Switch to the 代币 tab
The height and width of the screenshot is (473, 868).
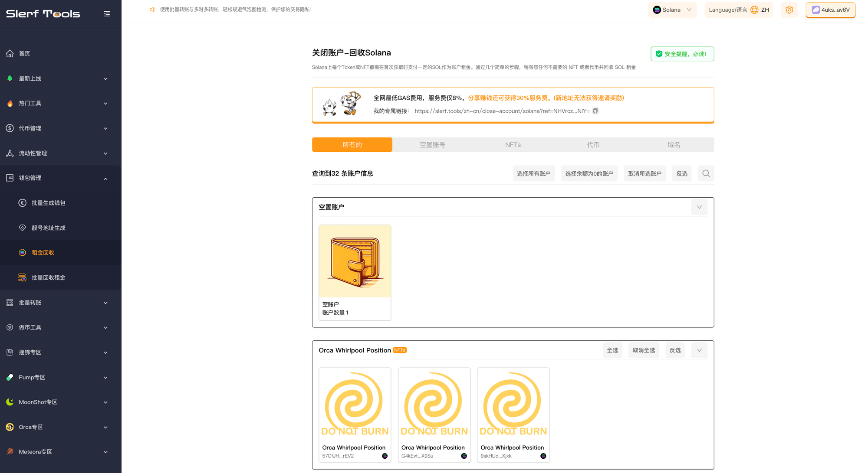tap(593, 145)
